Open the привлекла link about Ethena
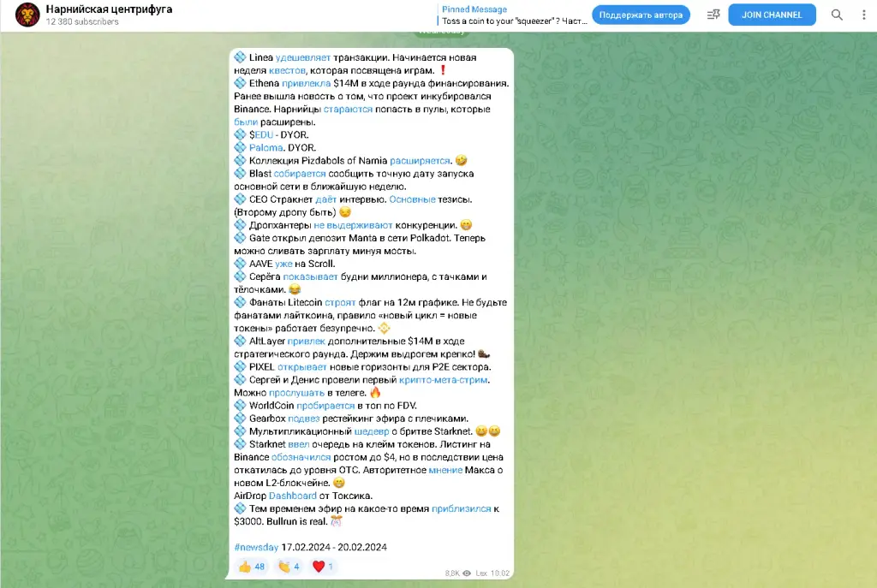The height and width of the screenshot is (588, 877). [x=306, y=83]
